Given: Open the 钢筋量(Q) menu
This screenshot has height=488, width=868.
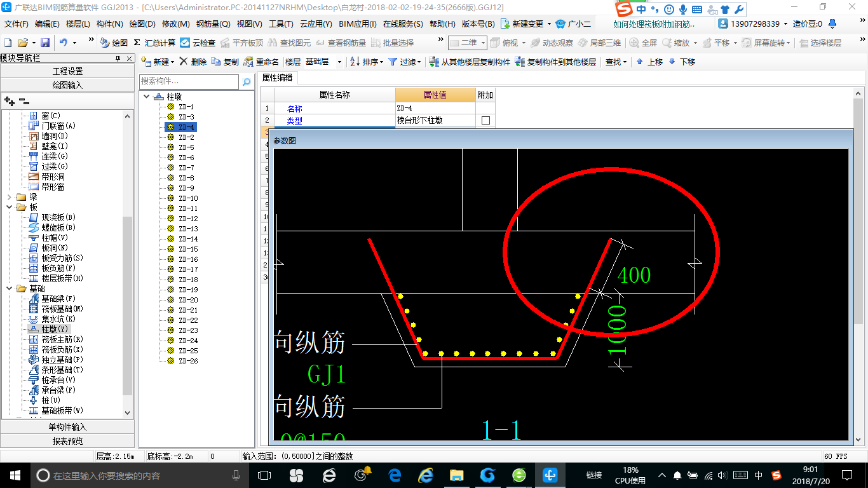Looking at the screenshot, I should click(x=213, y=24).
